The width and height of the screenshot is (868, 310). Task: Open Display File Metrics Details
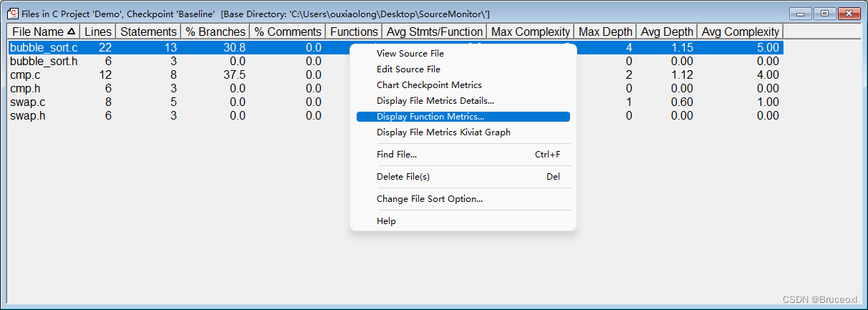tap(435, 101)
